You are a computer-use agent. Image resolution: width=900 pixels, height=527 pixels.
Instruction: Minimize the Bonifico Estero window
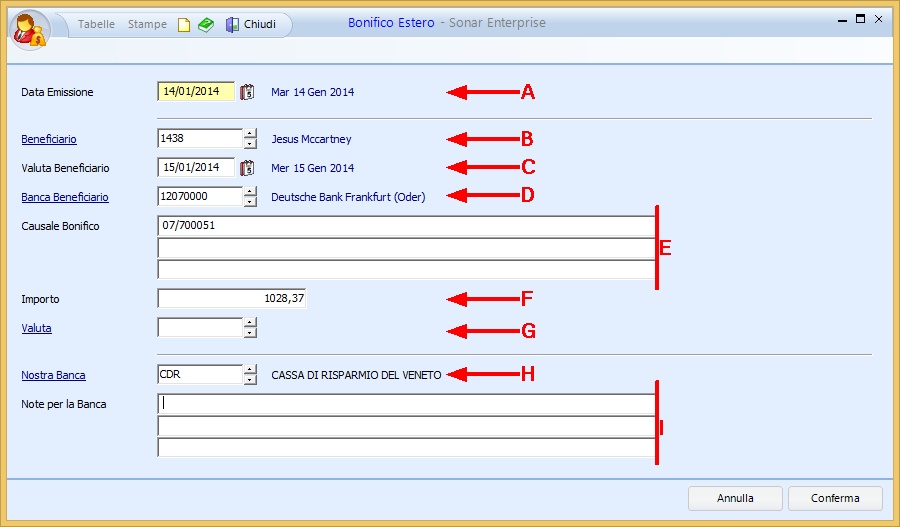[837, 19]
